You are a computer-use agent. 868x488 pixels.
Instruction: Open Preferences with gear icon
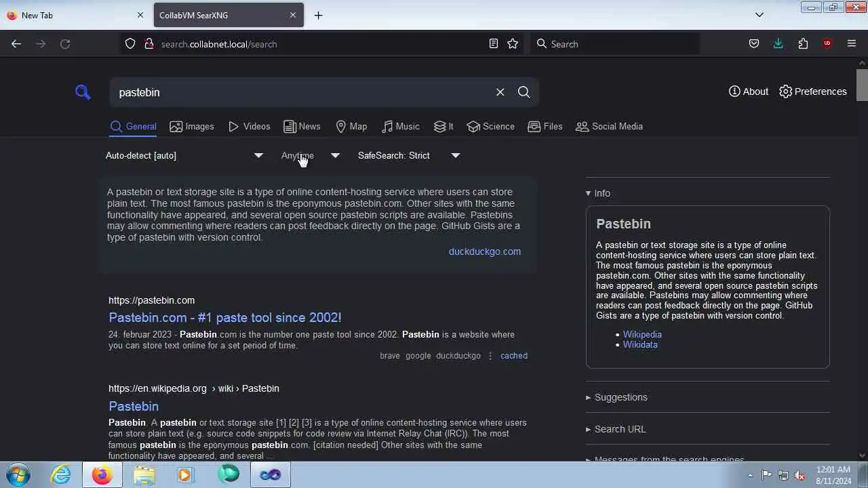(x=813, y=91)
